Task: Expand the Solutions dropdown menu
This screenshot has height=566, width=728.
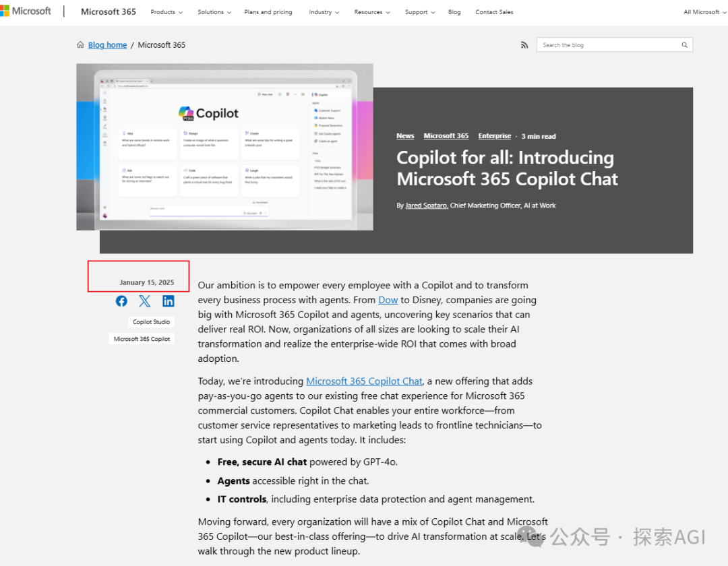Action: [214, 12]
